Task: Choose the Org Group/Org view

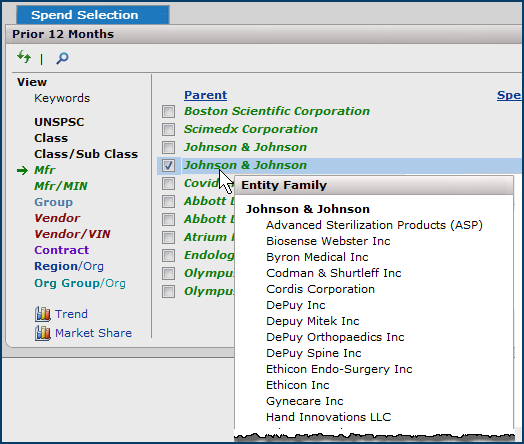Action: click(x=80, y=283)
